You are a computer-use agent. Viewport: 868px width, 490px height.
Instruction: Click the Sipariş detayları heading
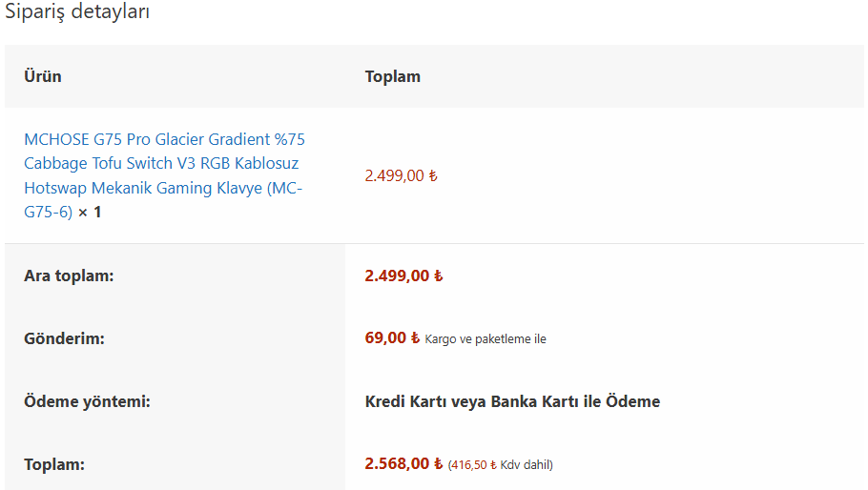pyautogui.click(x=77, y=11)
